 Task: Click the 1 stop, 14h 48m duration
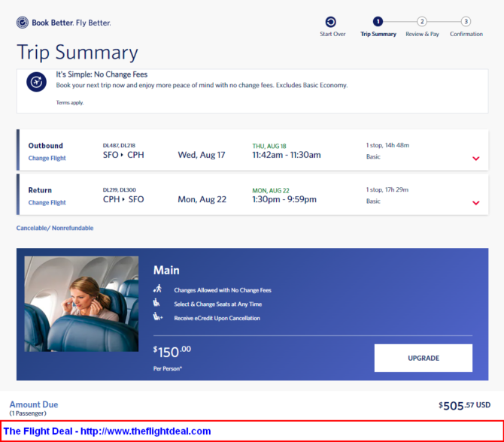(387, 145)
